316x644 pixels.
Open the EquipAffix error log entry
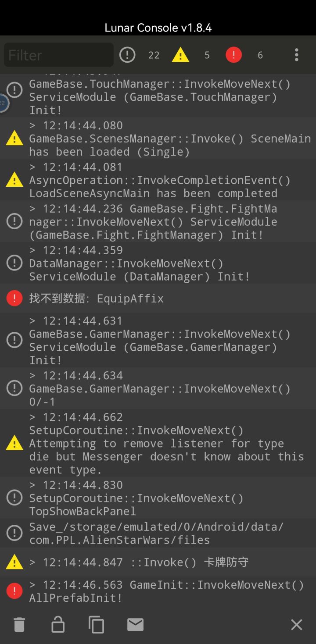point(158,299)
